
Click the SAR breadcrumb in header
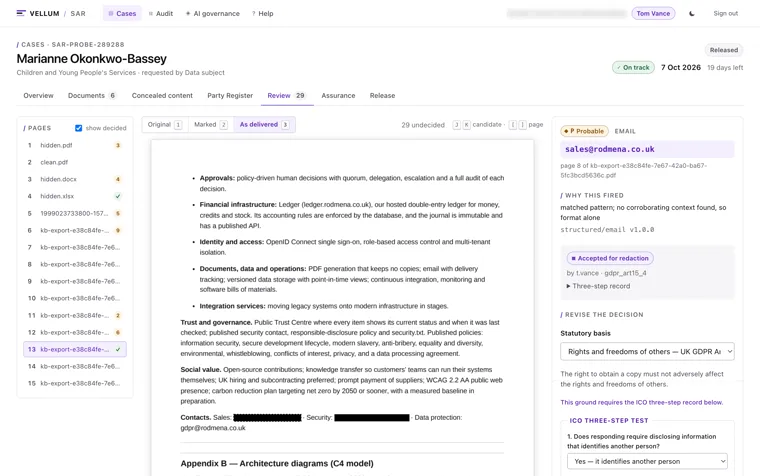pyautogui.click(x=78, y=14)
